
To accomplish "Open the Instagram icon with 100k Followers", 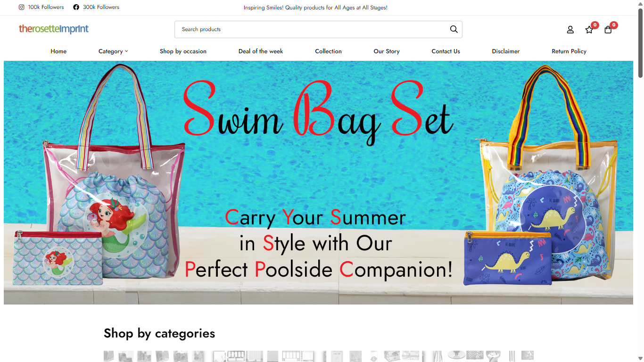I will click(21, 7).
